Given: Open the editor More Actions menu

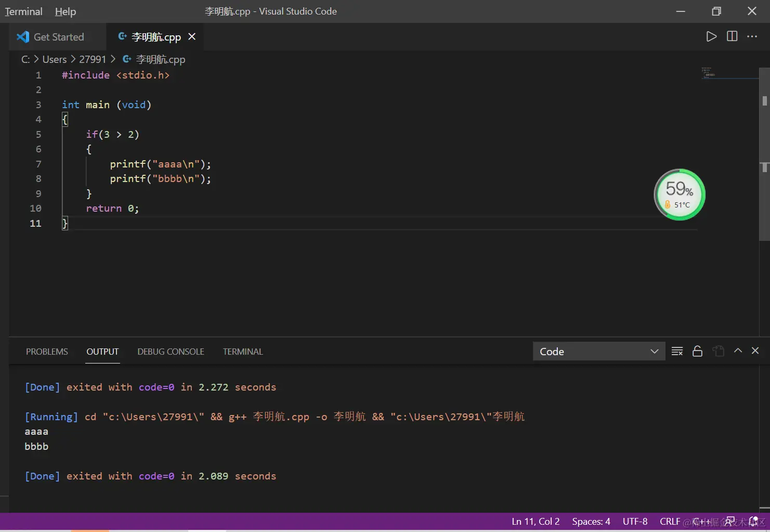Looking at the screenshot, I should (752, 36).
